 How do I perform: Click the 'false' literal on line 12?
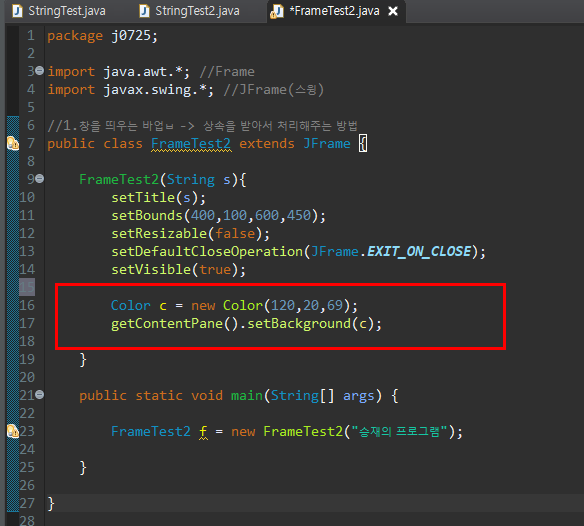[x=235, y=234]
